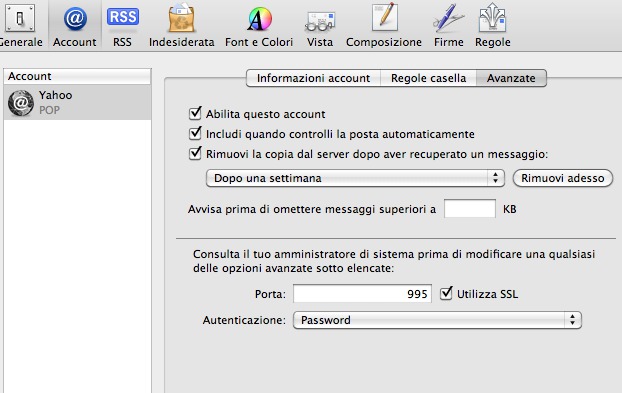Click the Account list column header
The image size is (622, 393).
tap(77, 76)
